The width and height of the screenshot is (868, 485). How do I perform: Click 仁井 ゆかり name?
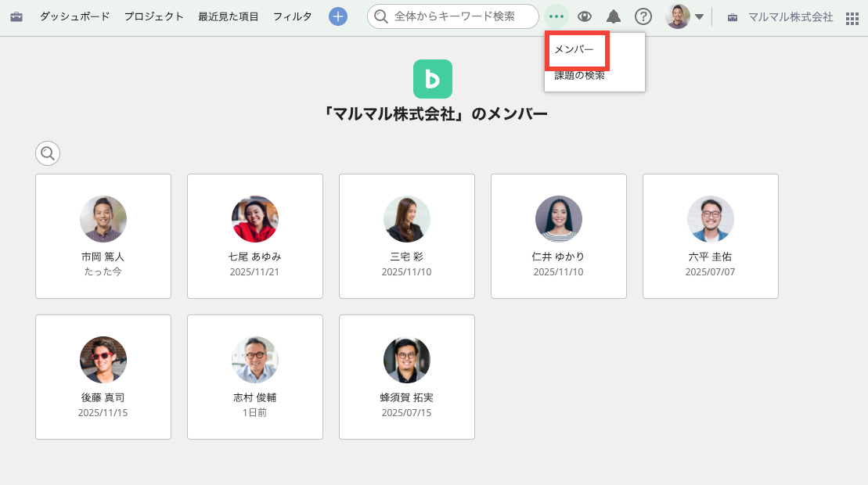click(559, 257)
